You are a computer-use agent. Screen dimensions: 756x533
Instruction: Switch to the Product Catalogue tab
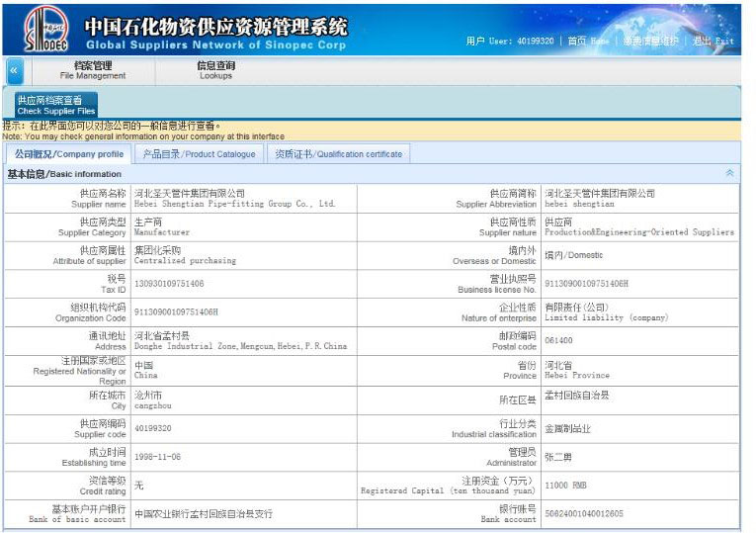[199, 154]
